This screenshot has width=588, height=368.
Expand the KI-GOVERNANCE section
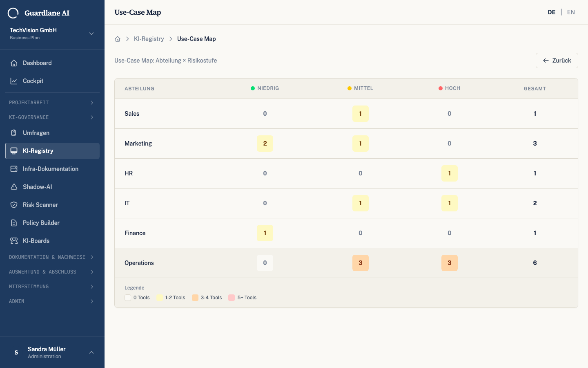52,117
